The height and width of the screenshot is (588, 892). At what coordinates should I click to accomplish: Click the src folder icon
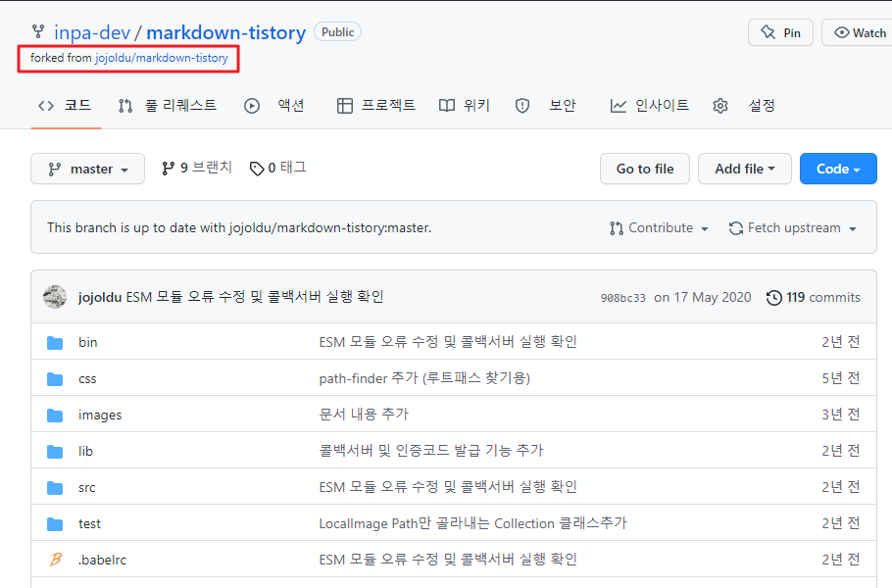[x=55, y=488]
